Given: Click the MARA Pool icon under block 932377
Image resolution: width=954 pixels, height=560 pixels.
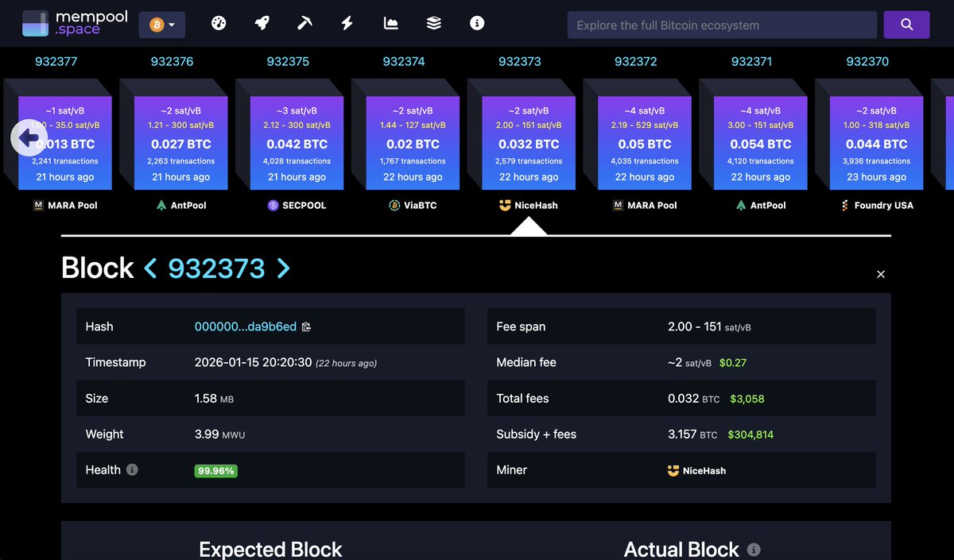Looking at the screenshot, I should coord(38,205).
